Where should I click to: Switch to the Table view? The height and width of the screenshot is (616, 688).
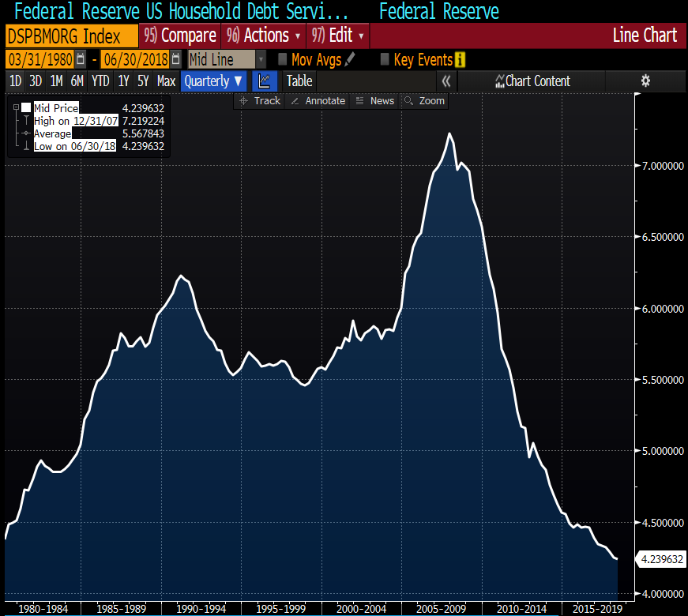pos(299,81)
